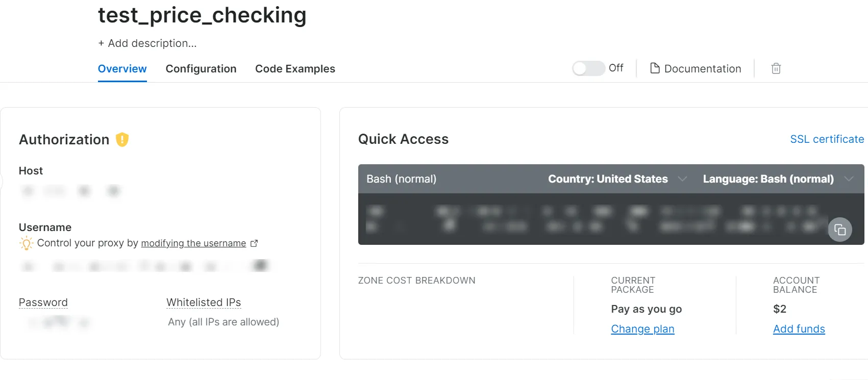Click Add description under the zone title
This screenshot has height=380, width=868.
[147, 43]
